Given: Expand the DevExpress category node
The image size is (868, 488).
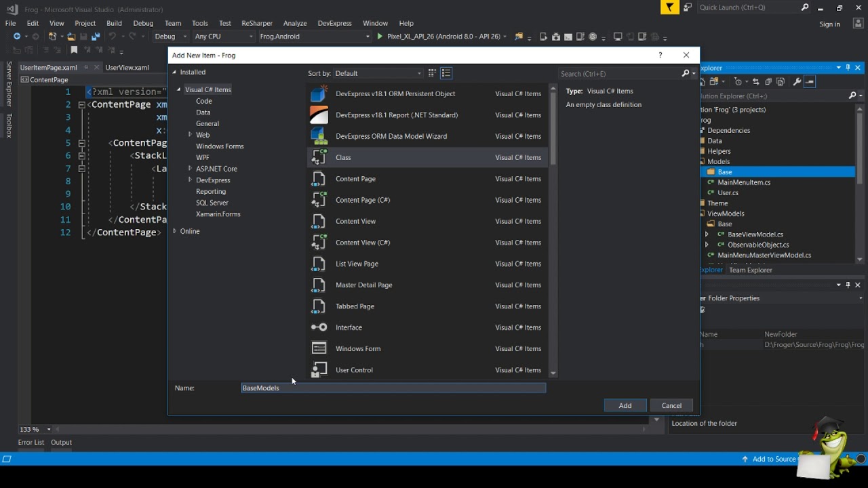Looking at the screenshot, I should point(190,180).
